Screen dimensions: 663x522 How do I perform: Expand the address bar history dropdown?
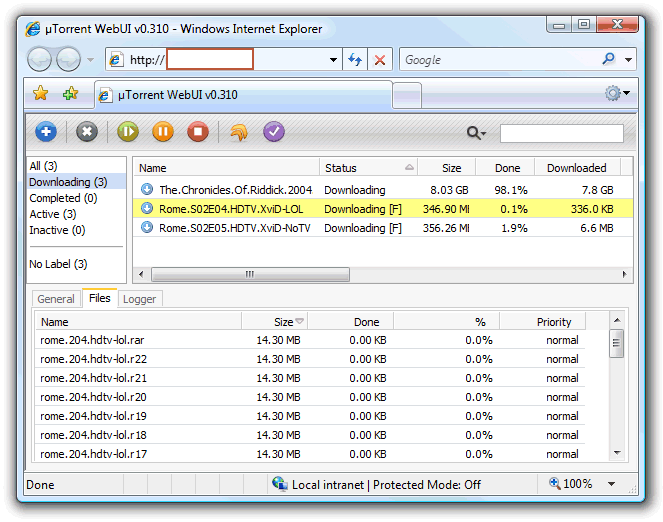click(x=333, y=60)
